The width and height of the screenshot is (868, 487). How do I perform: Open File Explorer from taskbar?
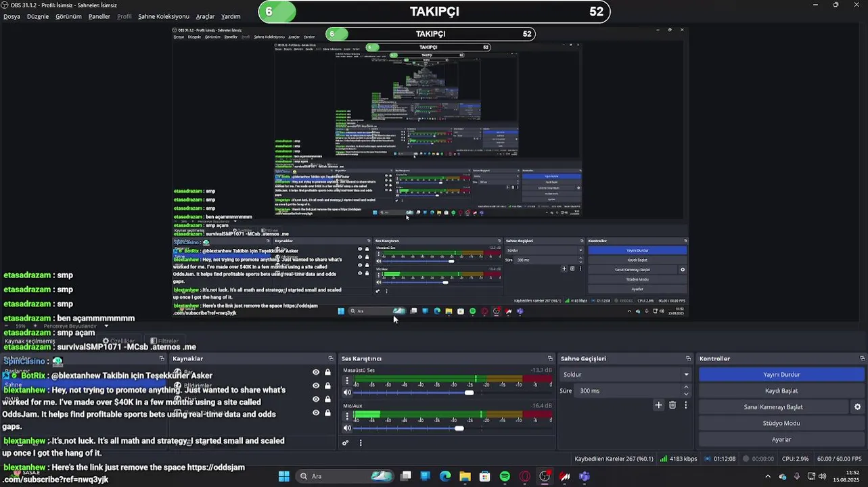pos(465,476)
